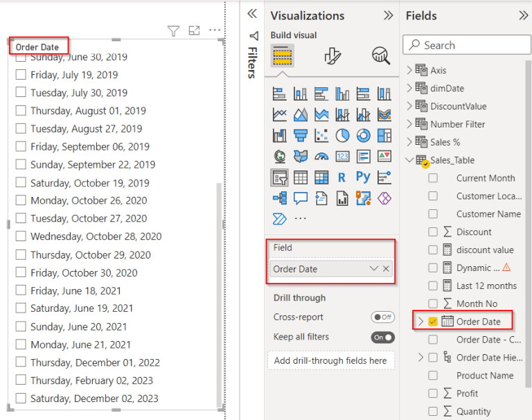Expand the Order Date Hierarchy field
The width and height of the screenshot is (532, 420).
click(x=420, y=357)
